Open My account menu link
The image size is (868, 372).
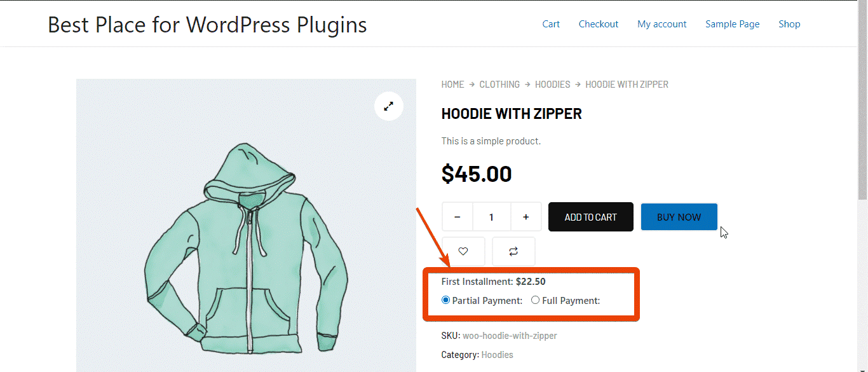tap(661, 24)
